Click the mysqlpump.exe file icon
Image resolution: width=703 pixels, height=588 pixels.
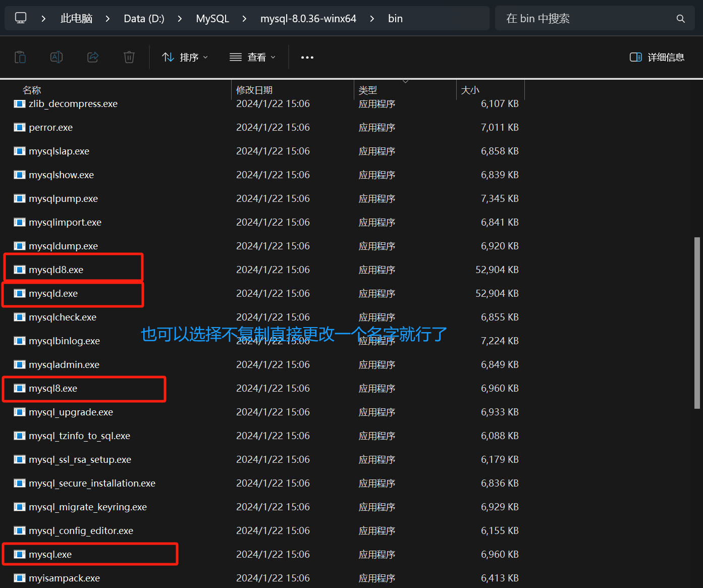pyautogui.click(x=20, y=199)
